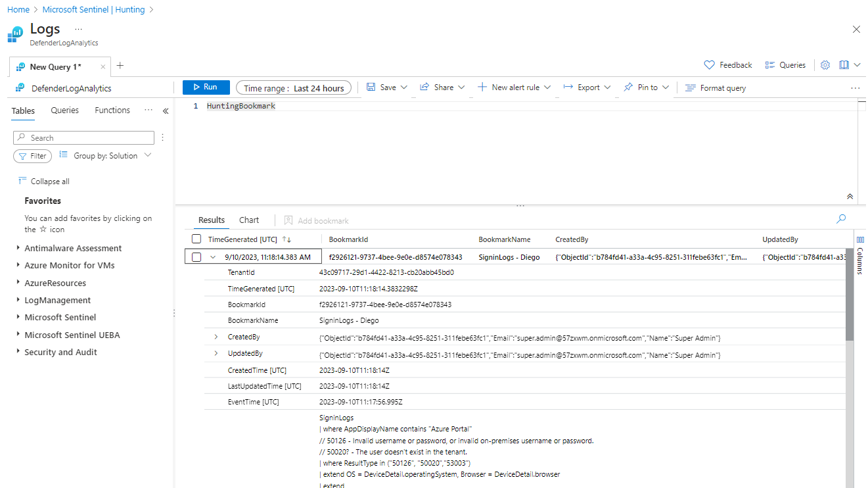Expand the LogManagement table group

tap(18, 301)
